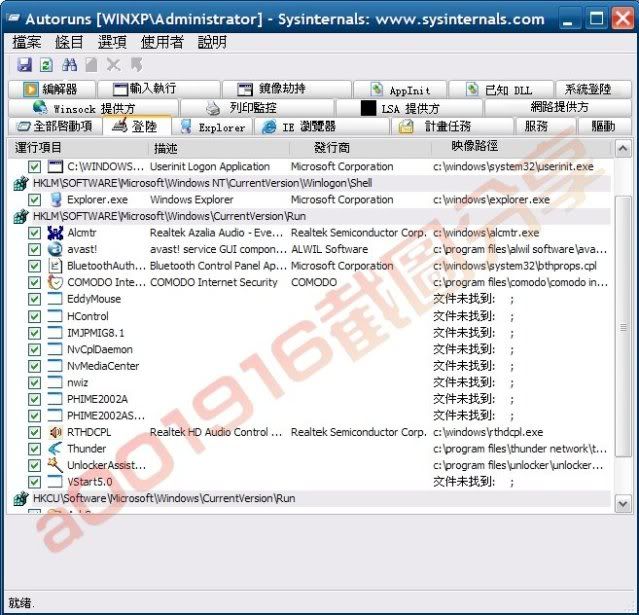Image resolution: width=639 pixels, height=615 pixels.
Task: Click registry icon for HKCU CurrentVersion\Run
Action: click(x=21, y=498)
